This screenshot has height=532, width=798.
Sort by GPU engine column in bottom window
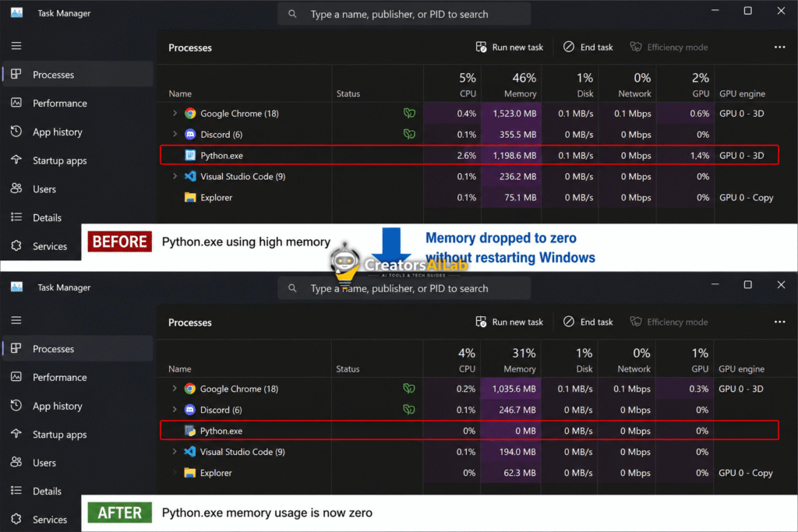coord(742,368)
